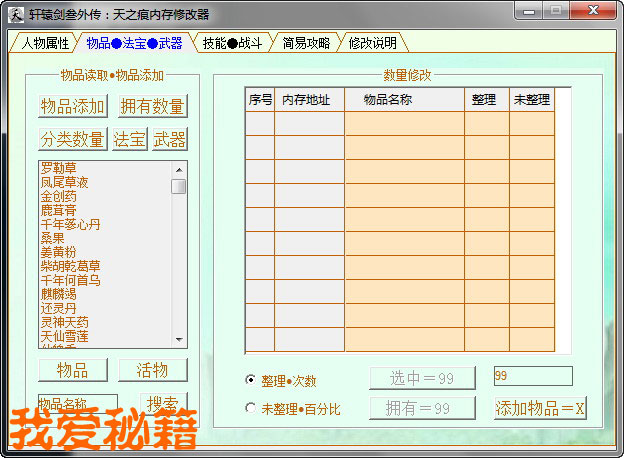Screen dimensions: 624x458
Task: Click the app icon in the title bar
Action: coord(16,15)
